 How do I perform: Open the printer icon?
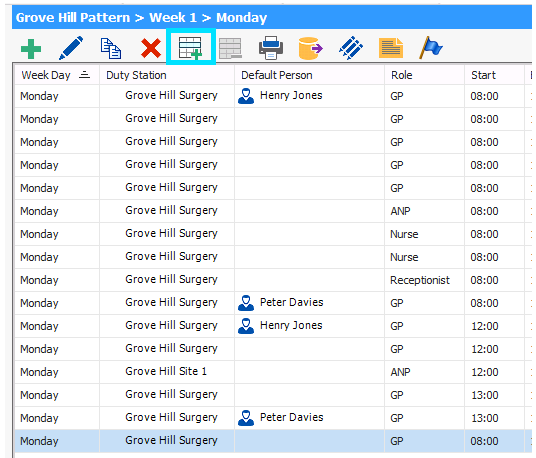(x=270, y=48)
